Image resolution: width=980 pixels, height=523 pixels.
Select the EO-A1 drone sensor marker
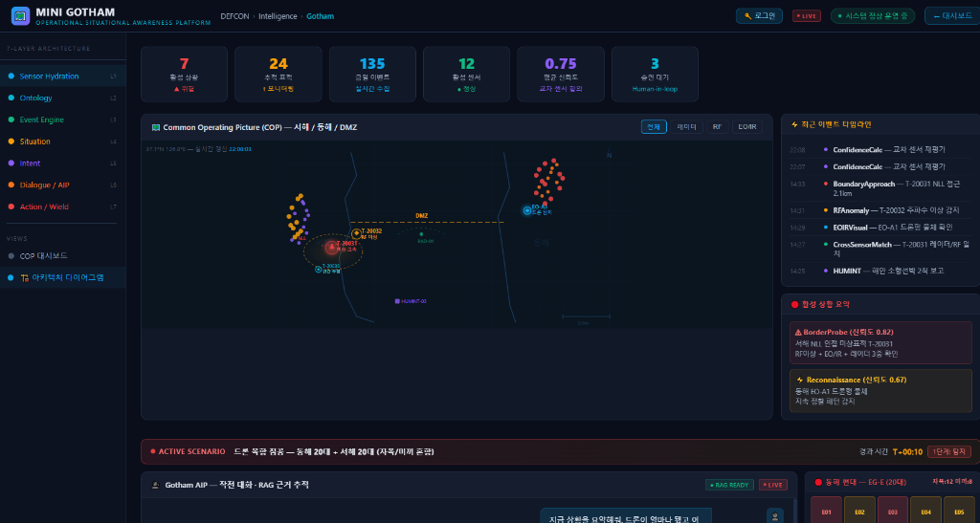tap(526, 209)
